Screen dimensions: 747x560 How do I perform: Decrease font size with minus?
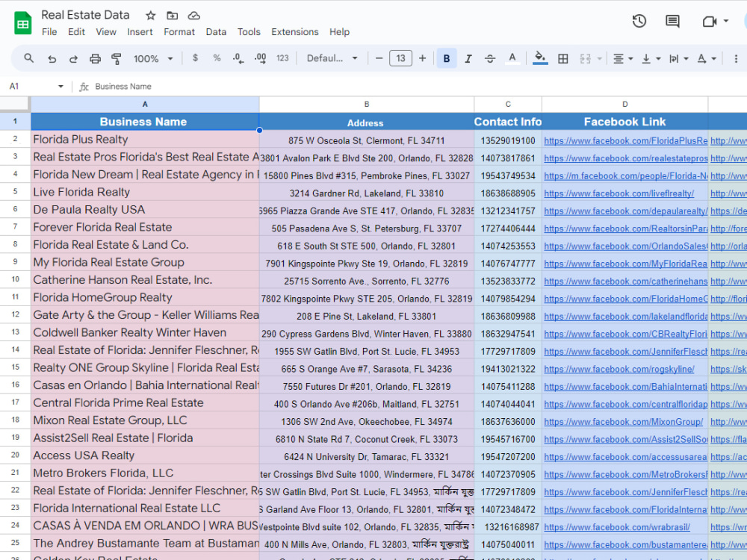[379, 58]
